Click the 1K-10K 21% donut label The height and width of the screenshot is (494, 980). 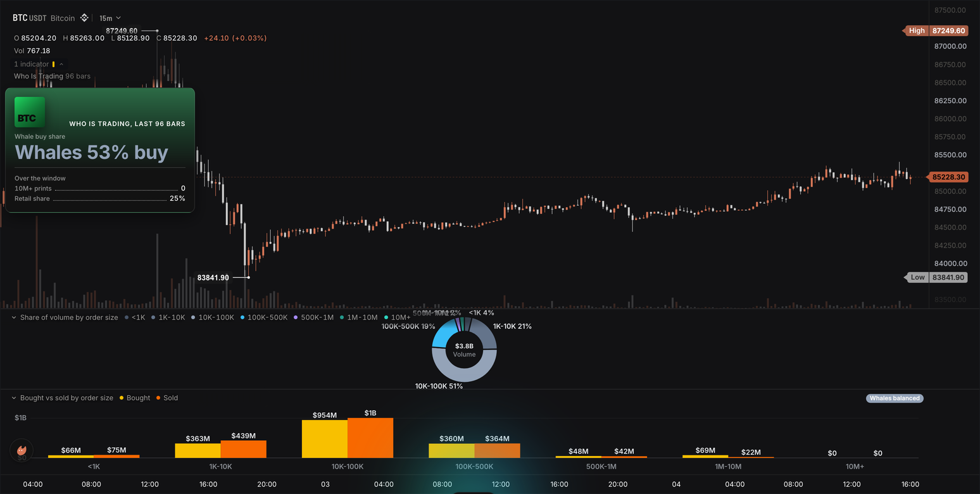pos(512,326)
